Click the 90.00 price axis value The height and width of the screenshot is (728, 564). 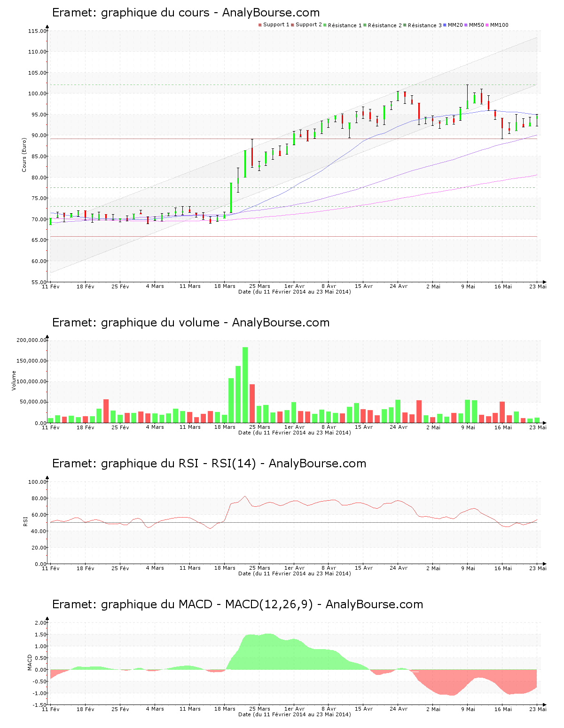(x=39, y=135)
